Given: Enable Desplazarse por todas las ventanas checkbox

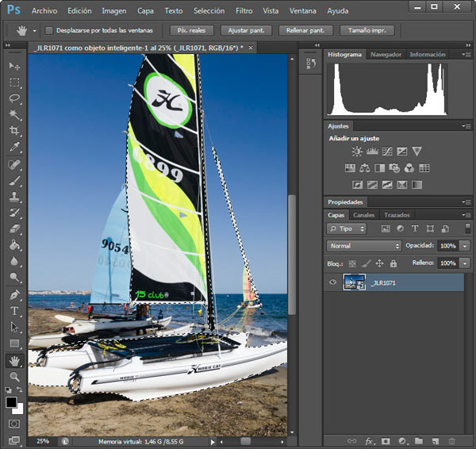Looking at the screenshot, I should tap(49, 30).
